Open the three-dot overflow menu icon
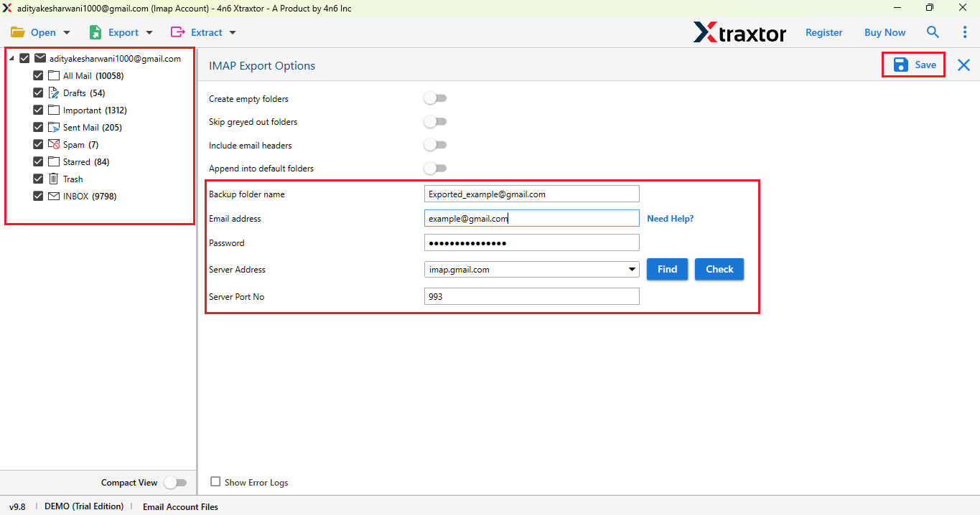Screen dimensions: 980x515 [964, 32]
